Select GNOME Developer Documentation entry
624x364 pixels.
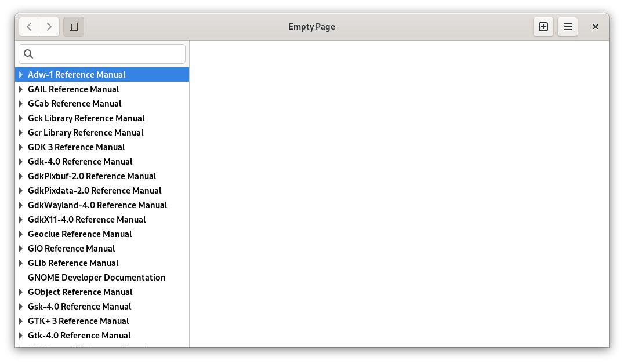click(x=96, y=278)
